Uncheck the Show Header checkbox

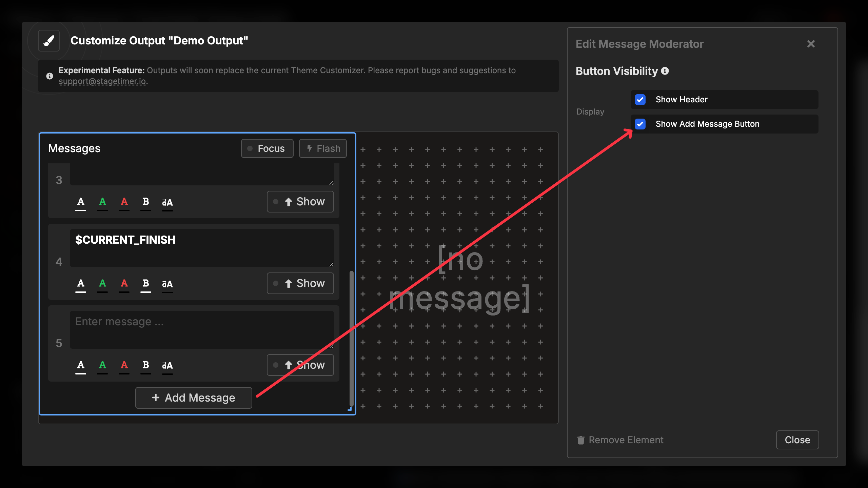[640, 99]
